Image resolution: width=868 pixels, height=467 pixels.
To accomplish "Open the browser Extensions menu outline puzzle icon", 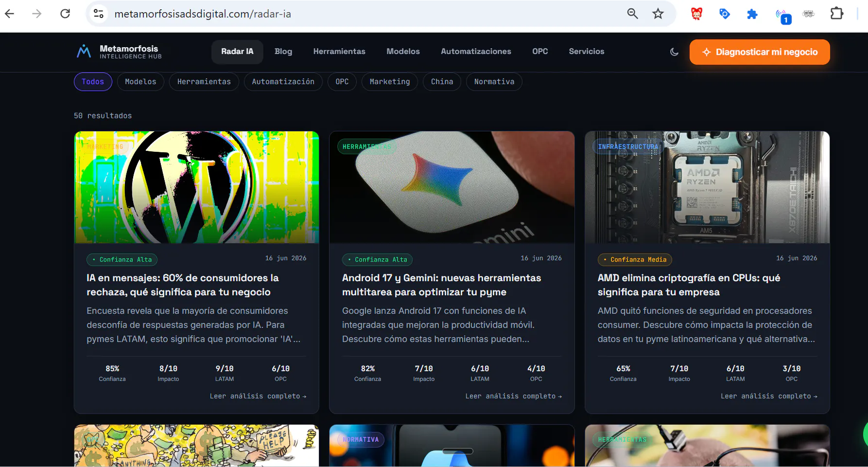I will click(x=836, y=14).
